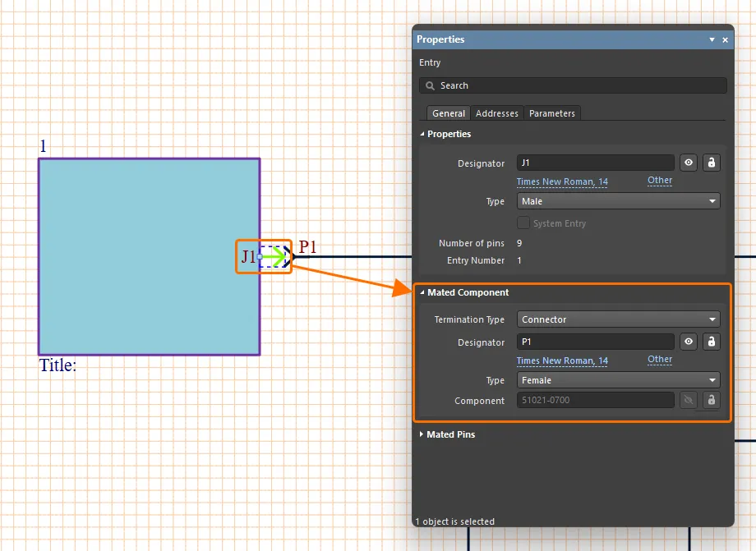The width and height of the screenshot is (756, 551).
Task: Switch to the Parameters tab
Action: point(551,113)
